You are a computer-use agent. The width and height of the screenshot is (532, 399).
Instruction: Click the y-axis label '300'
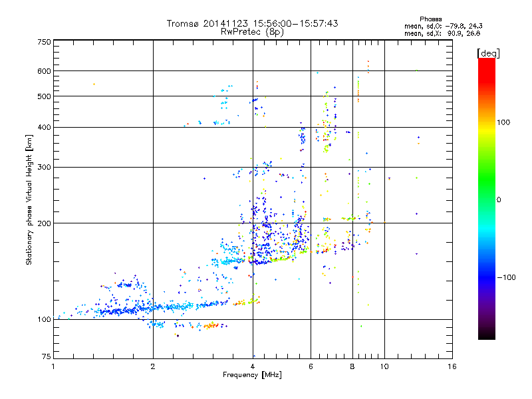[x=44, y=167]
